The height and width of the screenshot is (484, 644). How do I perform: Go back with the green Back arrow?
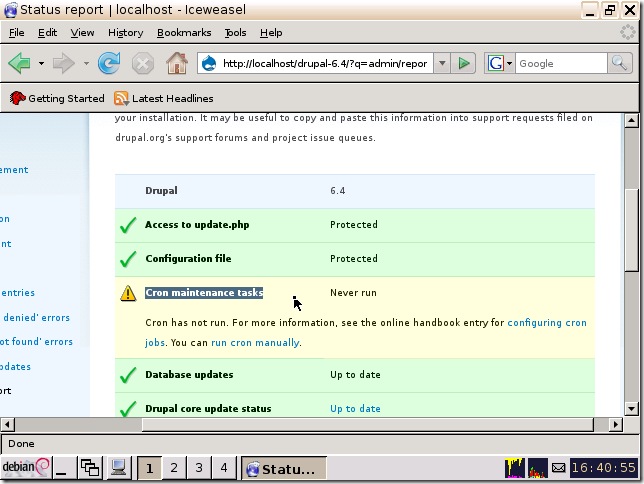(19, 63)
